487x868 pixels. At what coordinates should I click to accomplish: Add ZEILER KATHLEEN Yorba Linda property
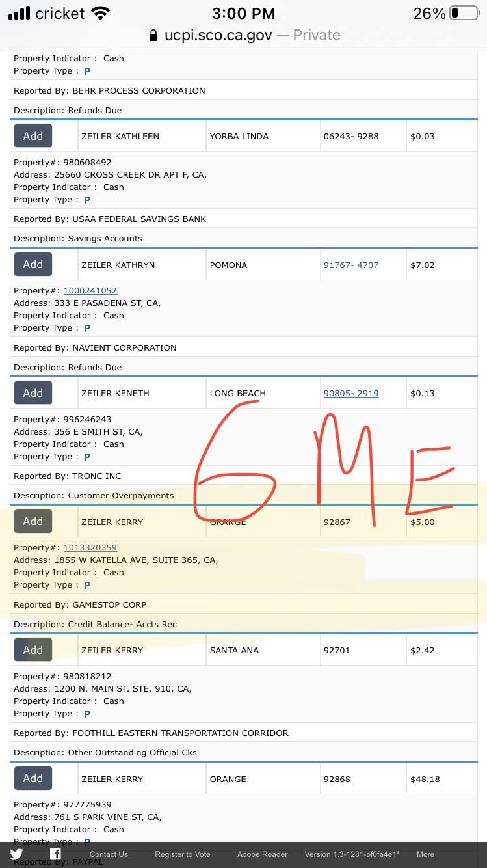click(x=33, y=136)
